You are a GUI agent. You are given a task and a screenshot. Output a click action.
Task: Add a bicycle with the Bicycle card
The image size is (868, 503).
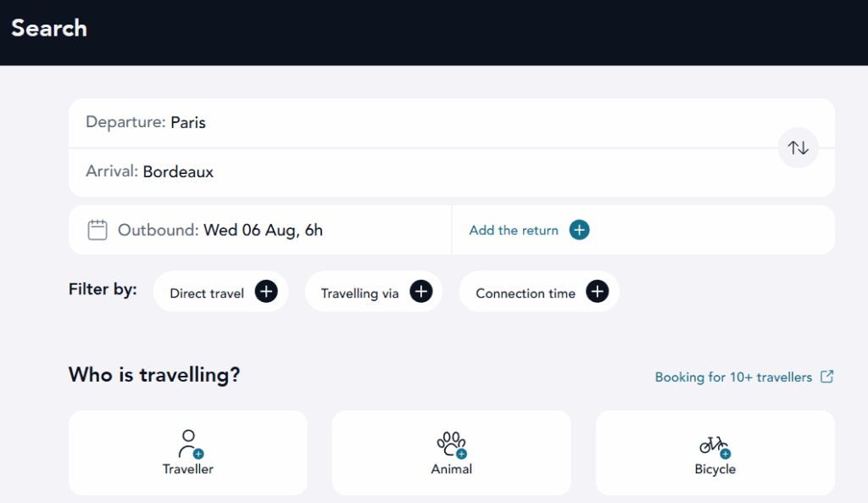[x=715, y=453]
